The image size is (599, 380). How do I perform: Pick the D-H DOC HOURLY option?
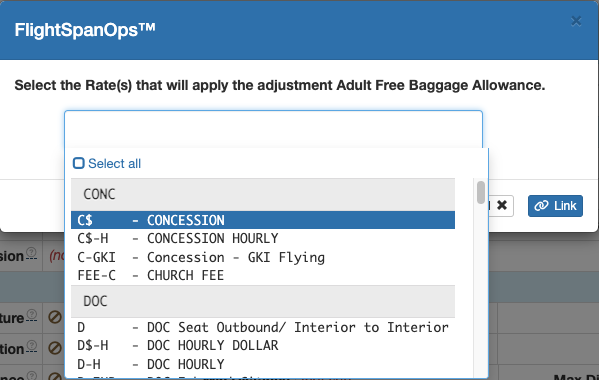coord(263,364)
